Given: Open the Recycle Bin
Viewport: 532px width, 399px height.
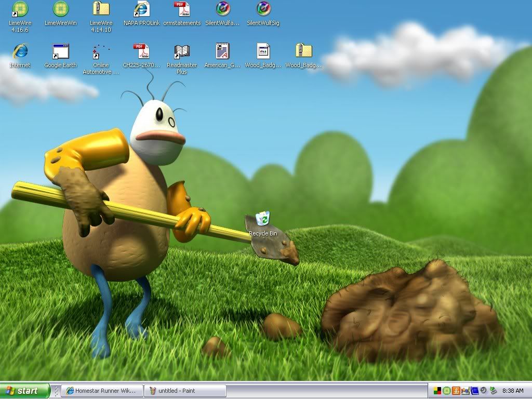Looking at the screenshot, I should (x=263, y=220).
